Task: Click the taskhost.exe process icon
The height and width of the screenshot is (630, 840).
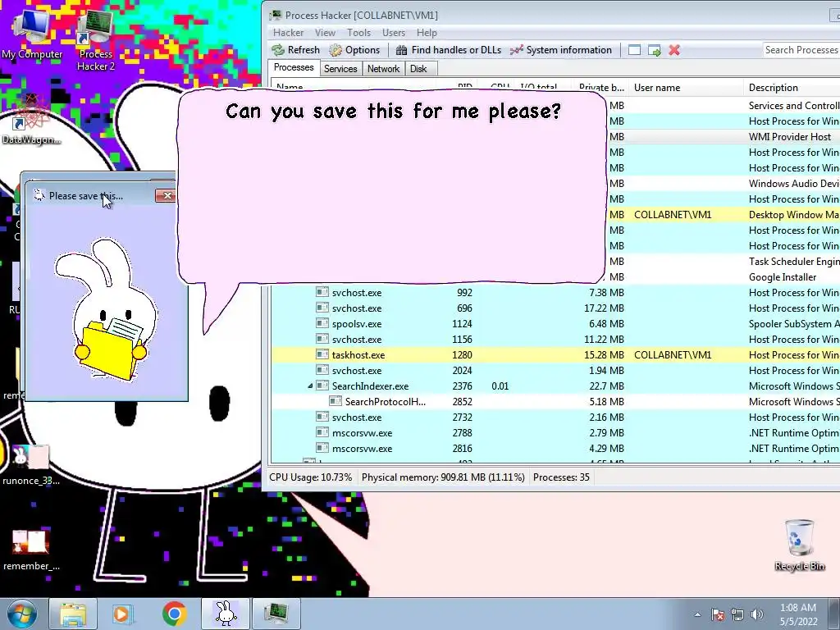Action: [x=322, y=354]
